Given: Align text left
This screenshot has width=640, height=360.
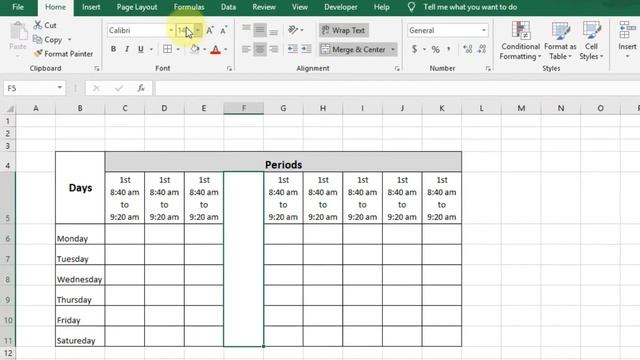Looking at the screenshot, I should (x=246, y=49).
